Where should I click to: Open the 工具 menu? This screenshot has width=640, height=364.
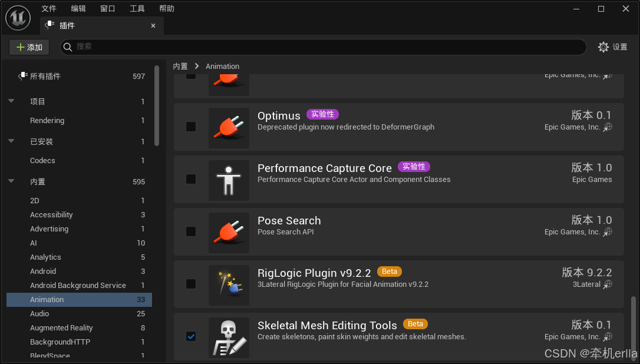[137, 9]
